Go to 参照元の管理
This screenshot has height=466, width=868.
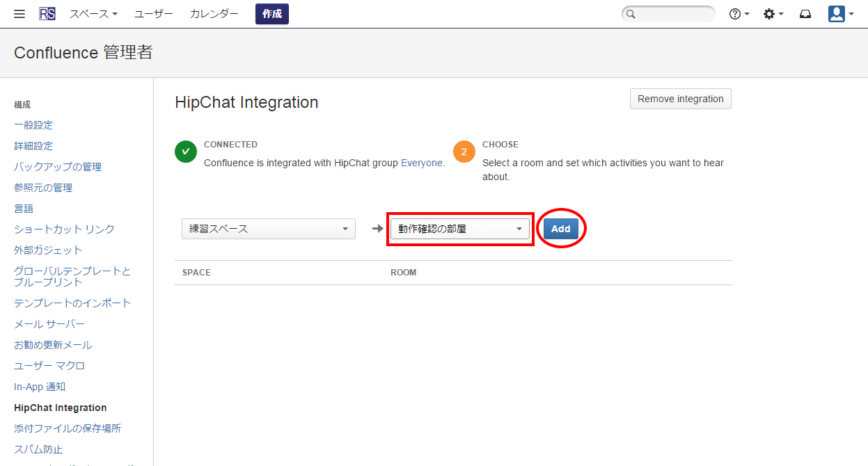43,188
